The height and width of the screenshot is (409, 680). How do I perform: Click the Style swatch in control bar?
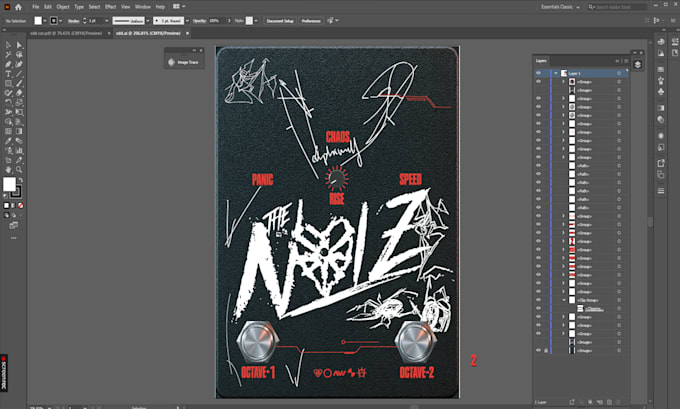tap(249, 21)
